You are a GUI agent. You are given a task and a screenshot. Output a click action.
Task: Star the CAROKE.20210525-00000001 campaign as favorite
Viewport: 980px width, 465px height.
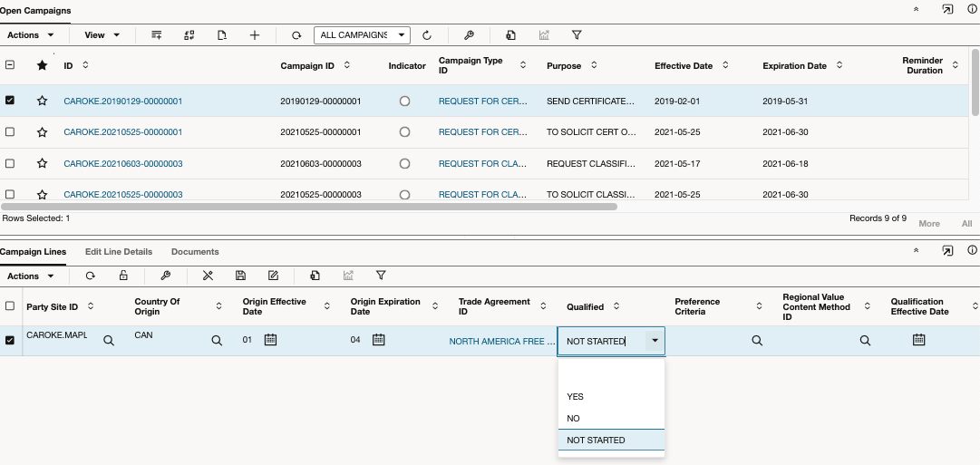(42, 132)
